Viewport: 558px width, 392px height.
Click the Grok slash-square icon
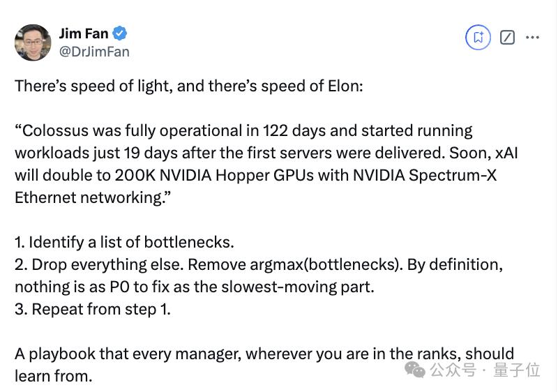(x=508, y=38)
